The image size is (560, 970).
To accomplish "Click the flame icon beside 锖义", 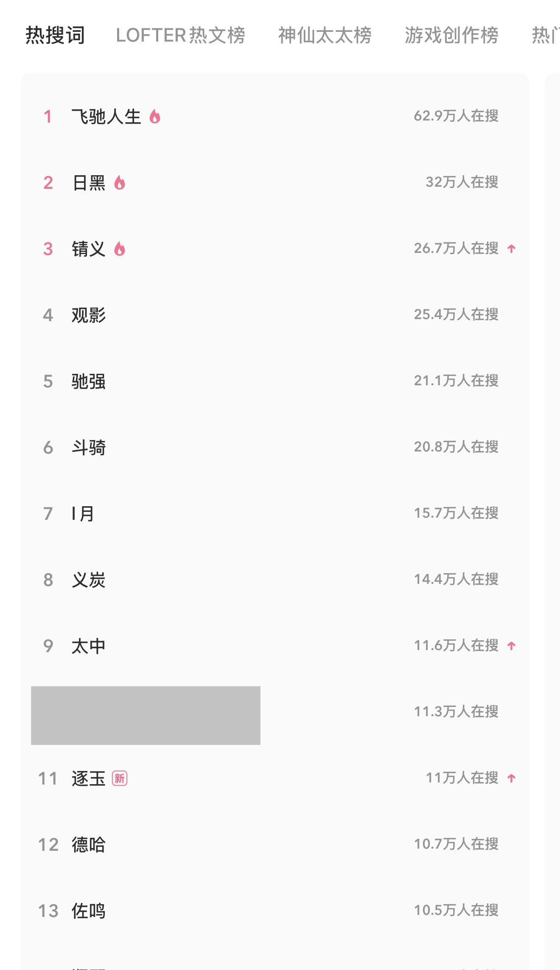I will click(120, 249).
